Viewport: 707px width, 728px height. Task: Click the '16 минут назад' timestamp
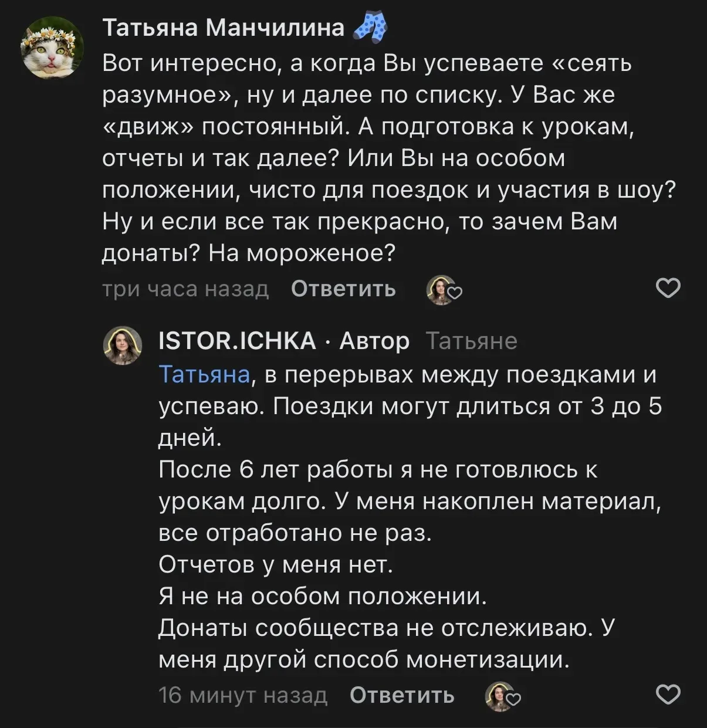[243, 695]
